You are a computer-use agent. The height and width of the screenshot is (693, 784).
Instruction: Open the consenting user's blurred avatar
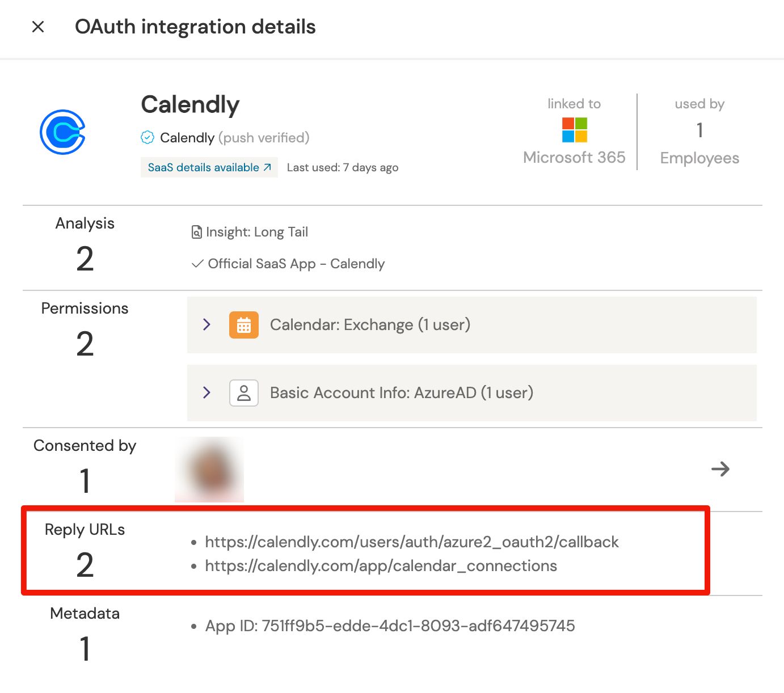click(x=209, y=470)
